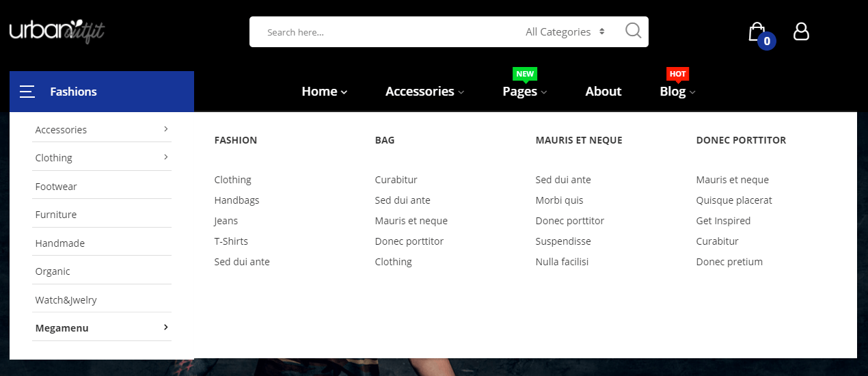Click the Suspendisse link
The image size is (868, 376).
point(563,241)
